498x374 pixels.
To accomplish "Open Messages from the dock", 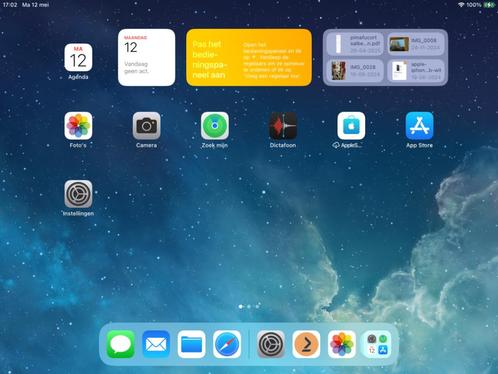I will coord(121,344).
